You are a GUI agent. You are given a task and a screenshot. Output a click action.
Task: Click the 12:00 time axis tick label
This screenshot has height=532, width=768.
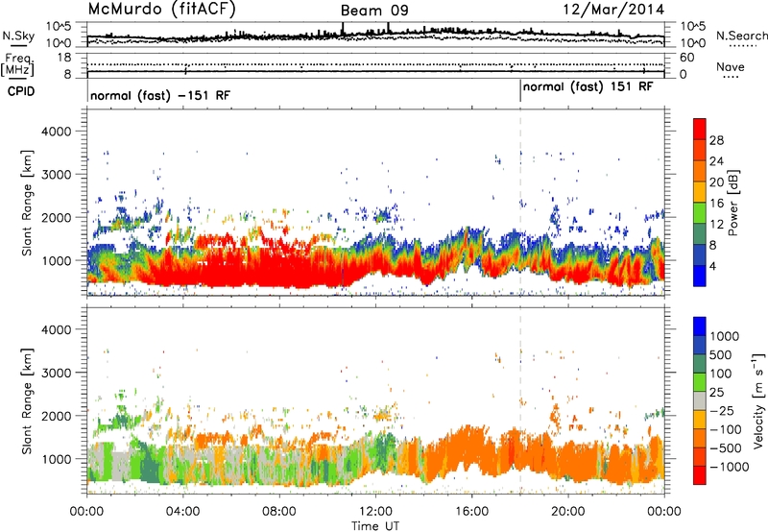tap(375, 512)
